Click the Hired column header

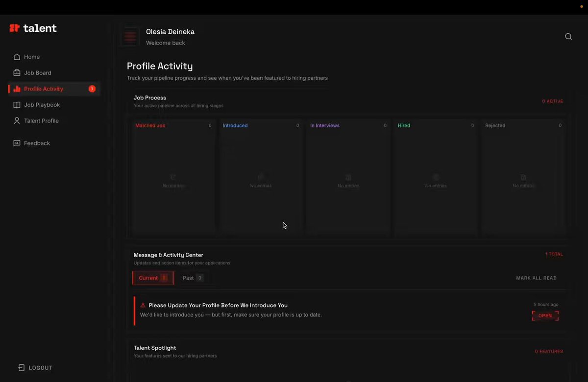point(404,126)
